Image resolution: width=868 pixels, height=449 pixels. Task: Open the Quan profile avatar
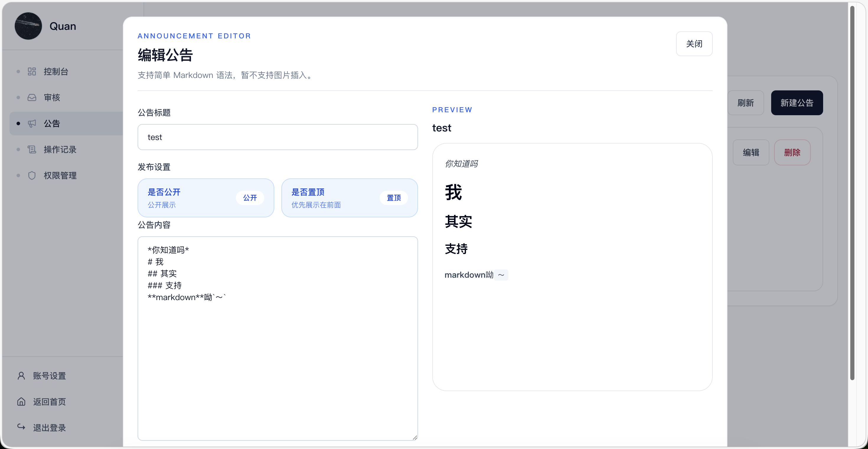coord(28,26)
